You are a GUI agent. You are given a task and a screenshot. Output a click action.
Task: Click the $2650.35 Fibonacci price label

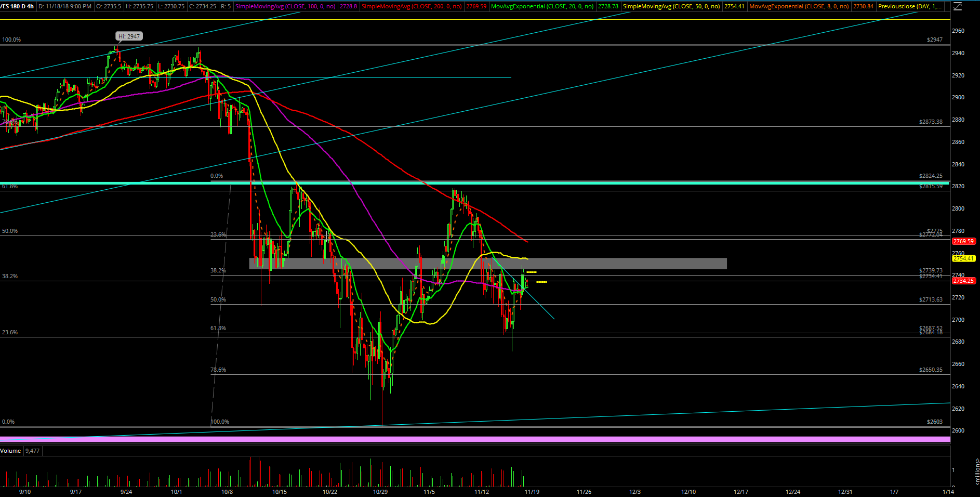pos(931,370)
